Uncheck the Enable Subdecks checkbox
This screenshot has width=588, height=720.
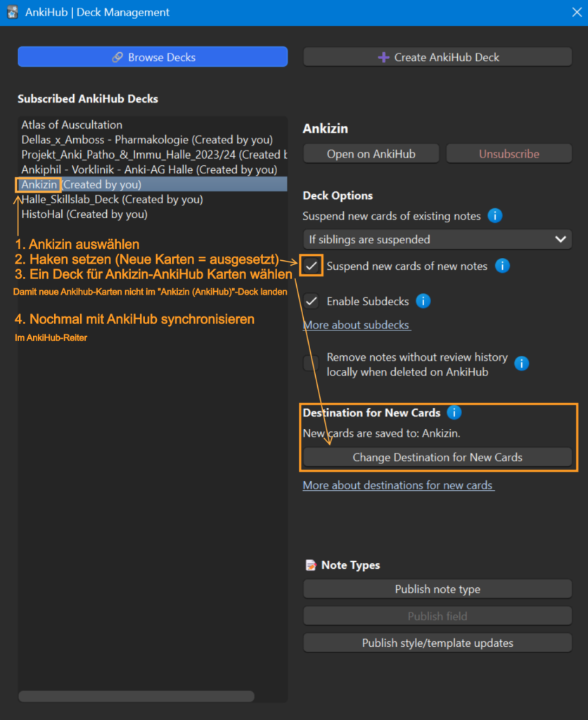click(311, 301)
